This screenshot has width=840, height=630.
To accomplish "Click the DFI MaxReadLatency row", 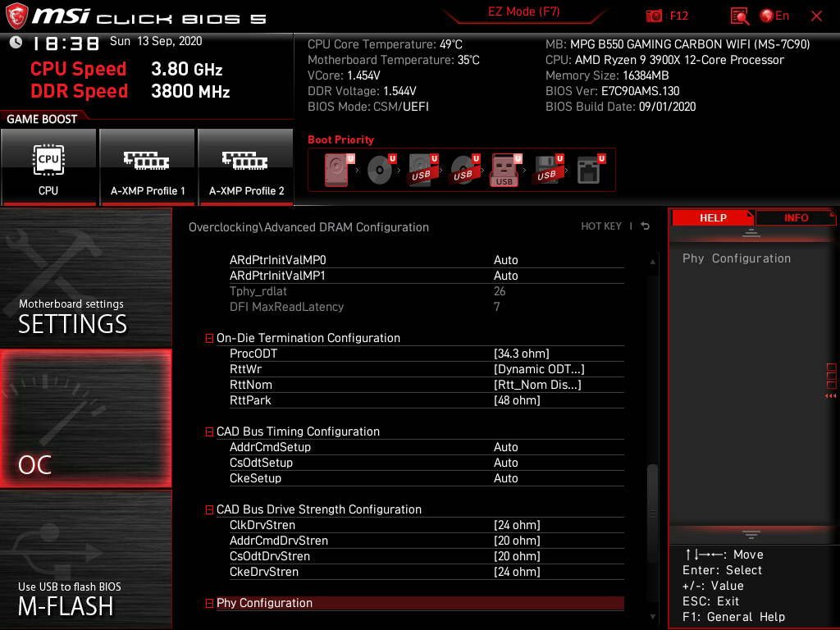I will coord(427,307).
